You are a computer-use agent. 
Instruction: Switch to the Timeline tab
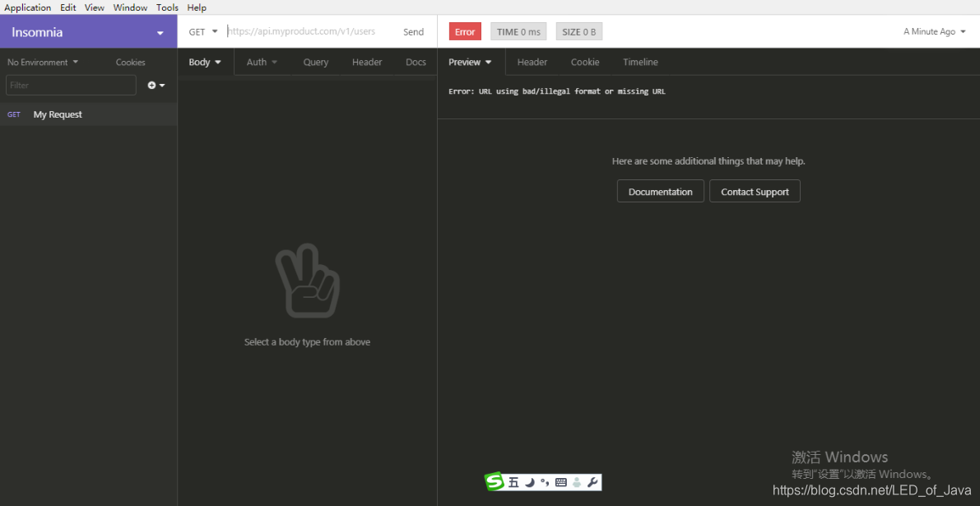pos(640,62)
